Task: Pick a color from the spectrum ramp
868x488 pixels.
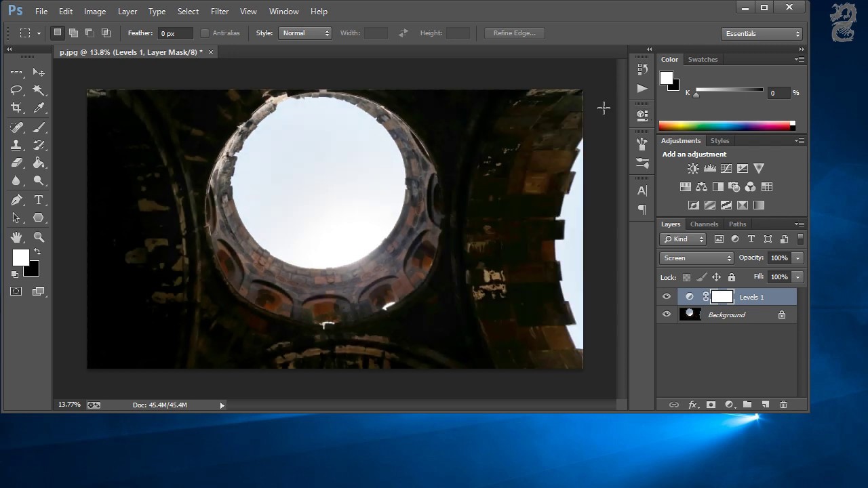Action: (726, 125)
